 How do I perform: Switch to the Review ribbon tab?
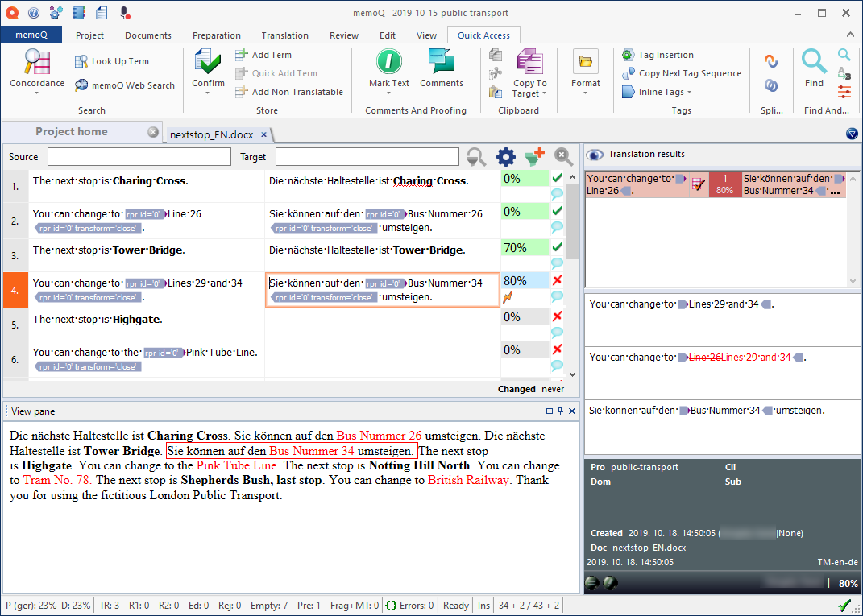pyautogui.click(x=344, y=35)
